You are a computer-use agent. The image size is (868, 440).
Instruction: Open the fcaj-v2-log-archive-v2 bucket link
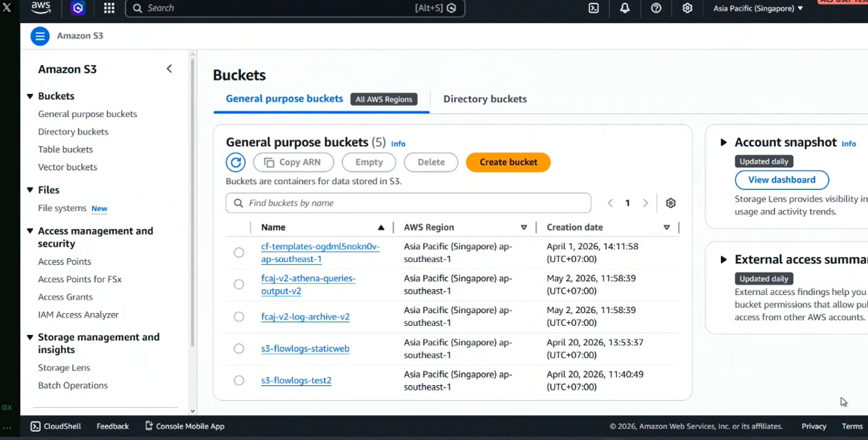(x=305, y=317)
